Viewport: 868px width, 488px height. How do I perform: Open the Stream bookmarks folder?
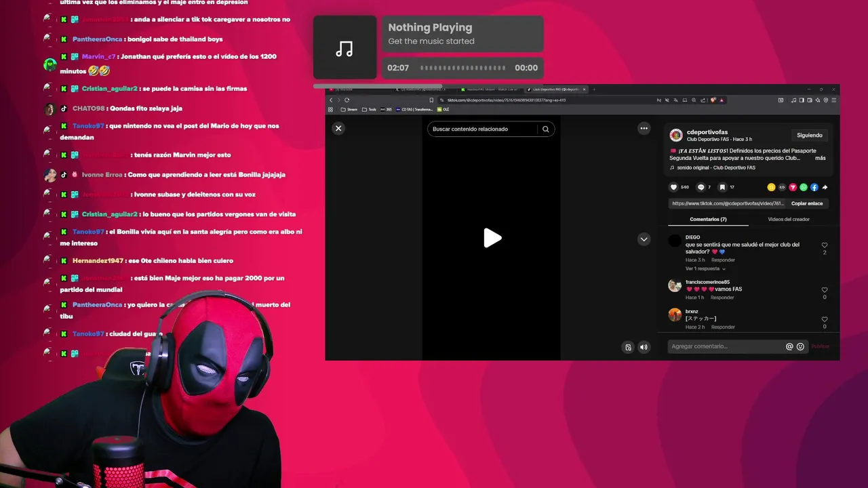[x=349, y=109]
